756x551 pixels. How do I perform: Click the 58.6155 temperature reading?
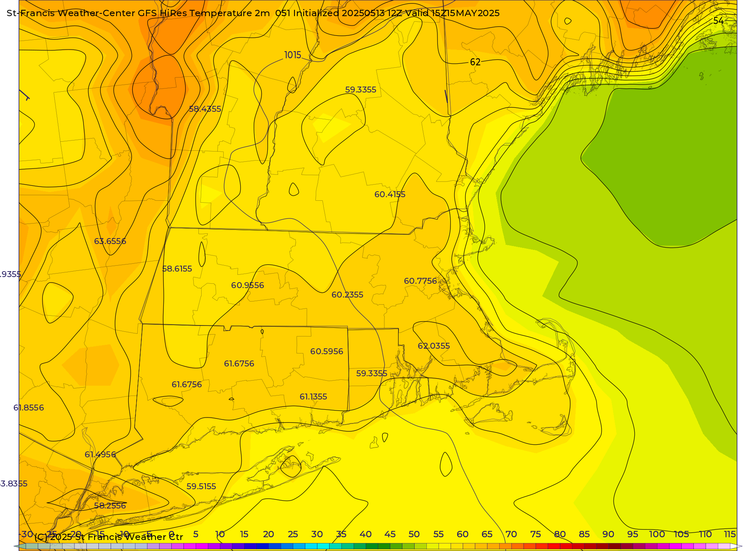[177, 269]
